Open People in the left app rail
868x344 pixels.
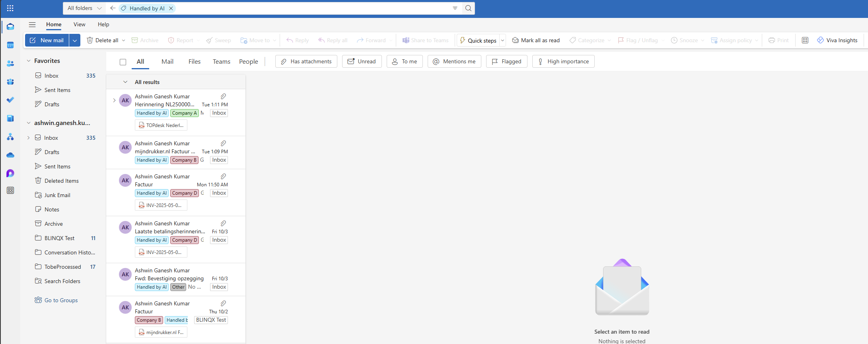tap(10, 63)
